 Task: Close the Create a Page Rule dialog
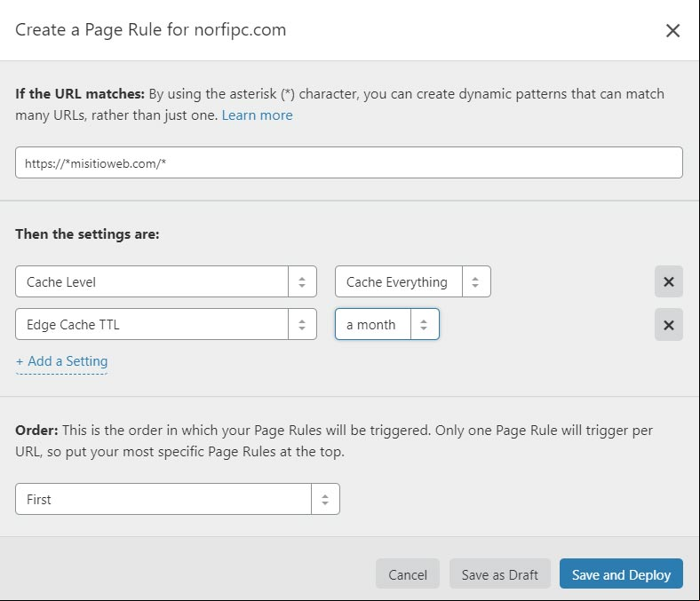[672, 31]
